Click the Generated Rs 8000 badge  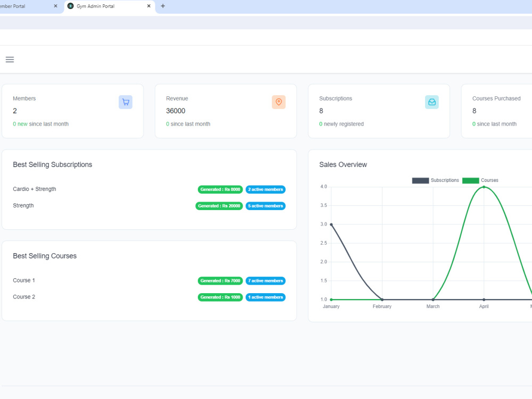coord(220,189)
